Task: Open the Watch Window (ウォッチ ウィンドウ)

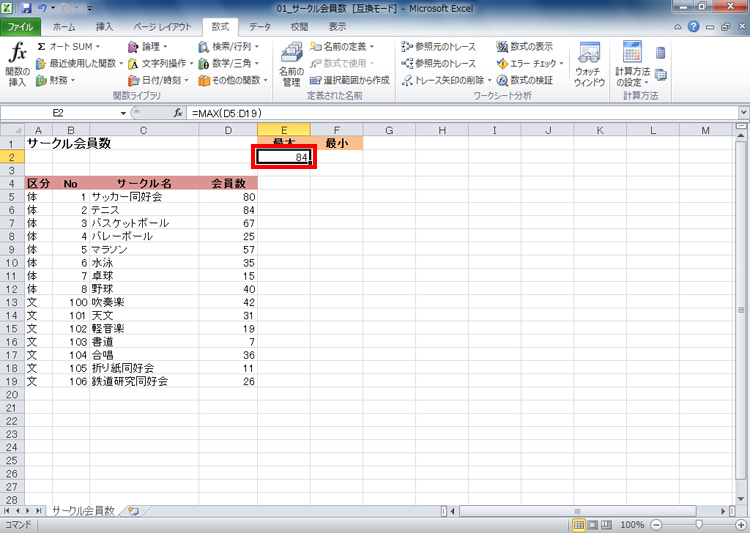Action: (x=589, y=64)
